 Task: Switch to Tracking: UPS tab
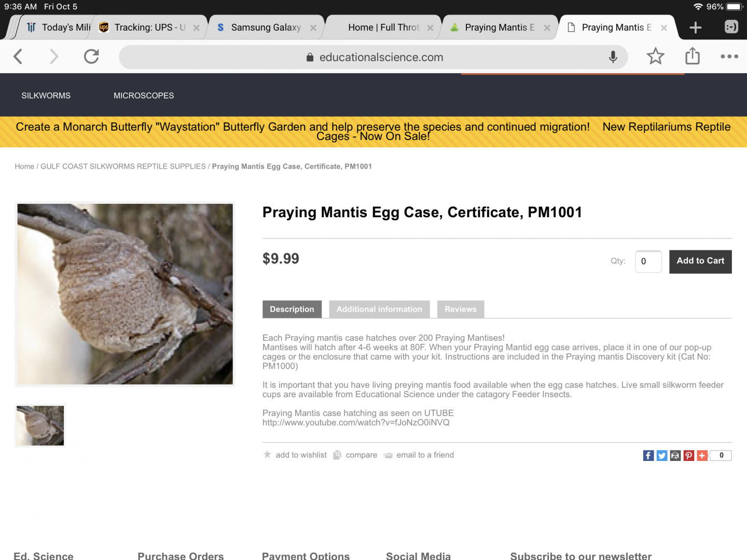(x=149, y=27)
